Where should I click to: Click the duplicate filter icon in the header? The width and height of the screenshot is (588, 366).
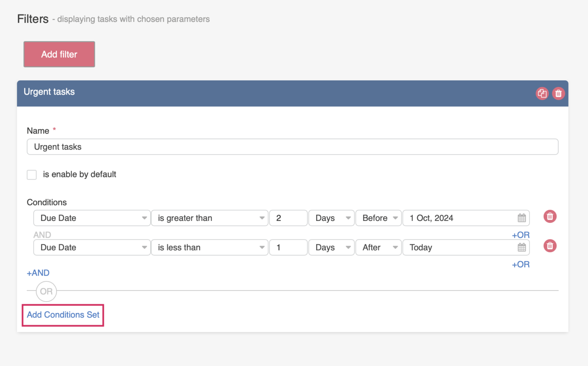tap(542, 93)
